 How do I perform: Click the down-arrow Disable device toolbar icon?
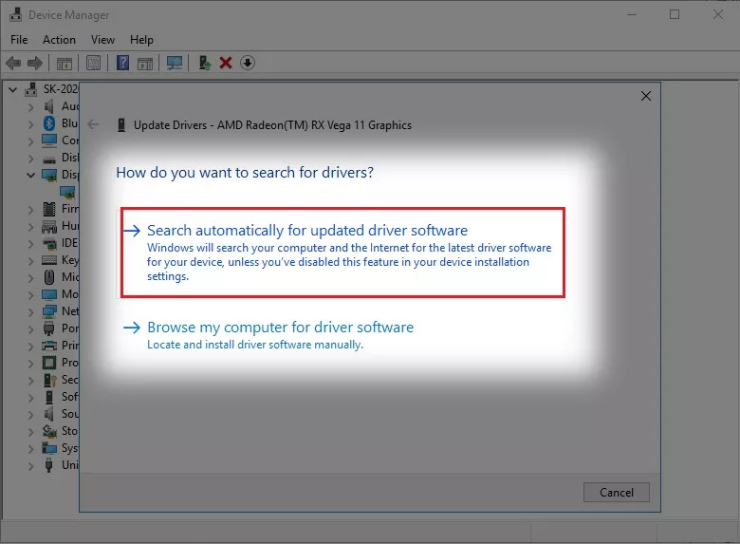click(247, 63)
